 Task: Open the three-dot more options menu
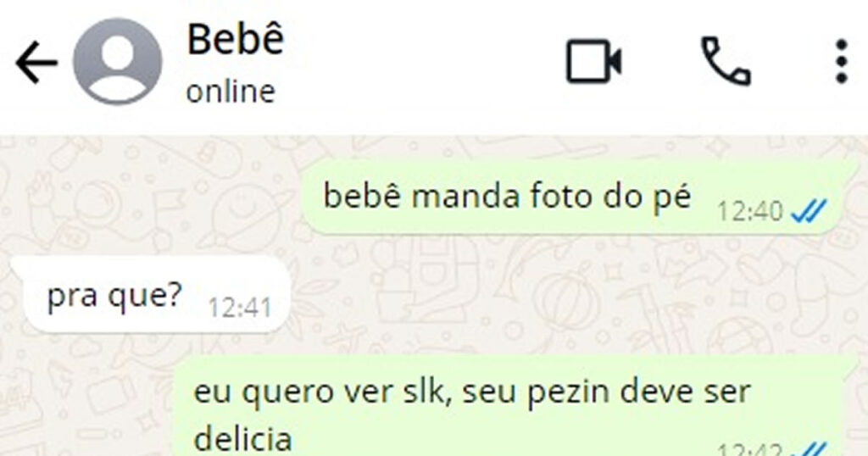click(842, 61)
